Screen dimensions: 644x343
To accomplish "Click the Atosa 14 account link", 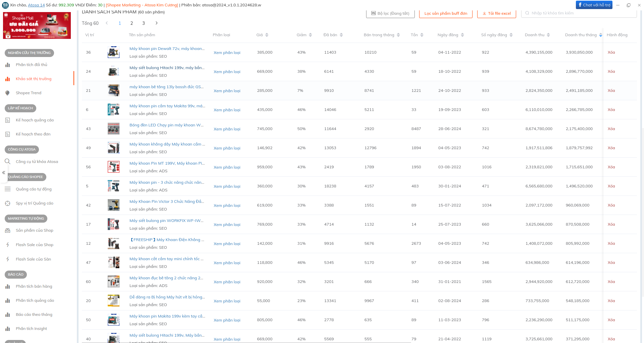I will click(x=36, y=5).
